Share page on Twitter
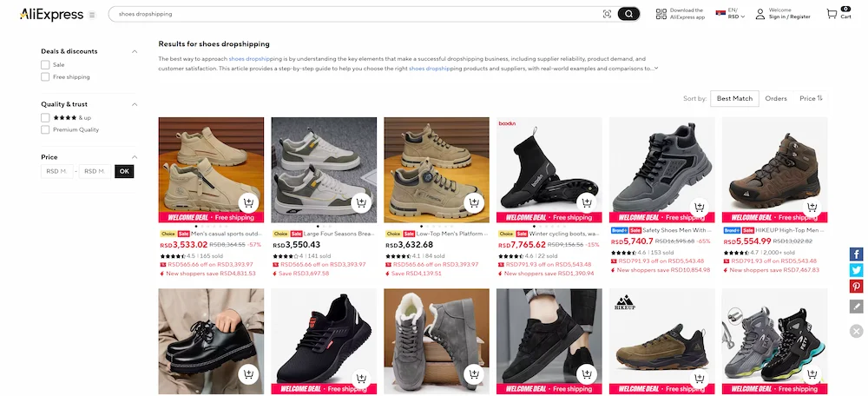Image resolution: width=868 pixels, height=396 pixels. click(856, 270)
